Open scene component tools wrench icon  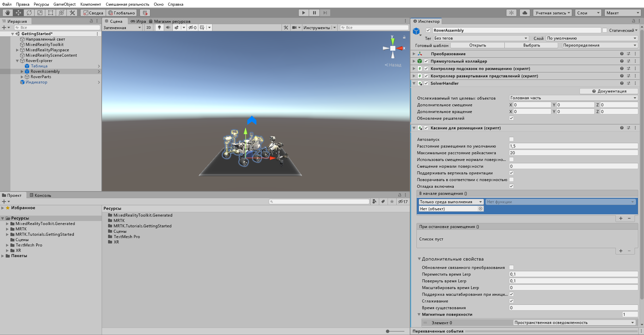[x=286, y=27]
